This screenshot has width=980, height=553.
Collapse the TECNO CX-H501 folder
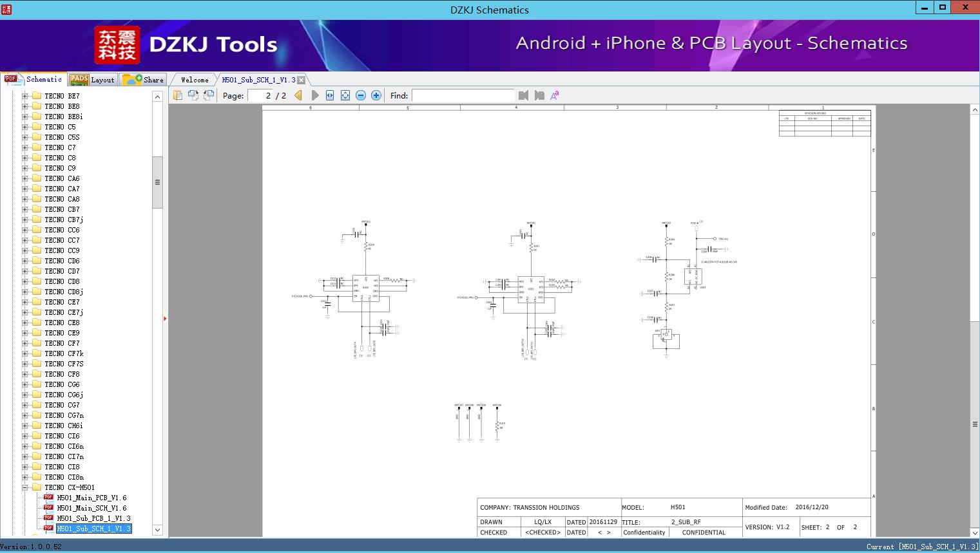tap(25, 487)
